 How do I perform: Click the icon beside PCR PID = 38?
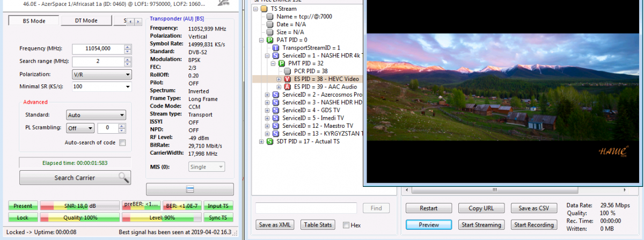[288, 71]
